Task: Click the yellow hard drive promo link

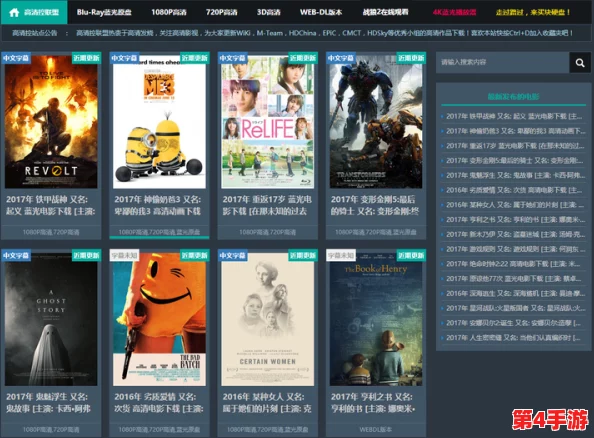Action: point(533,12)
